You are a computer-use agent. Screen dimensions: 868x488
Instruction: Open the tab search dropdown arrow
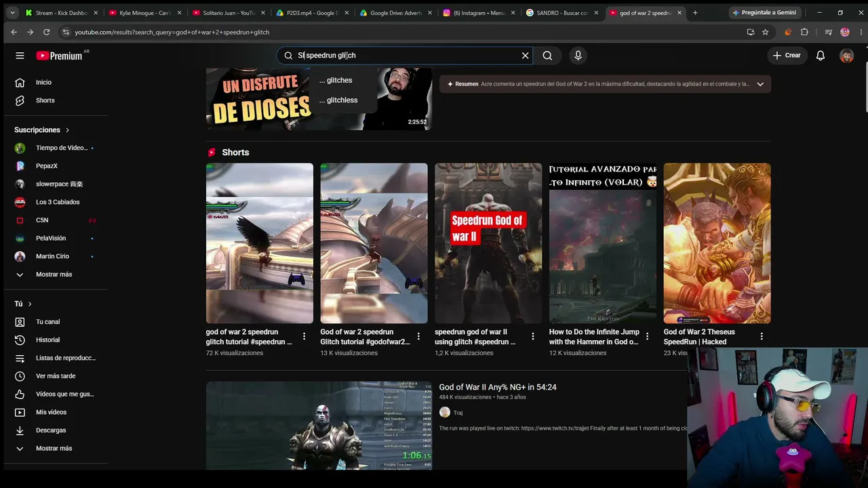coord(12,12)
